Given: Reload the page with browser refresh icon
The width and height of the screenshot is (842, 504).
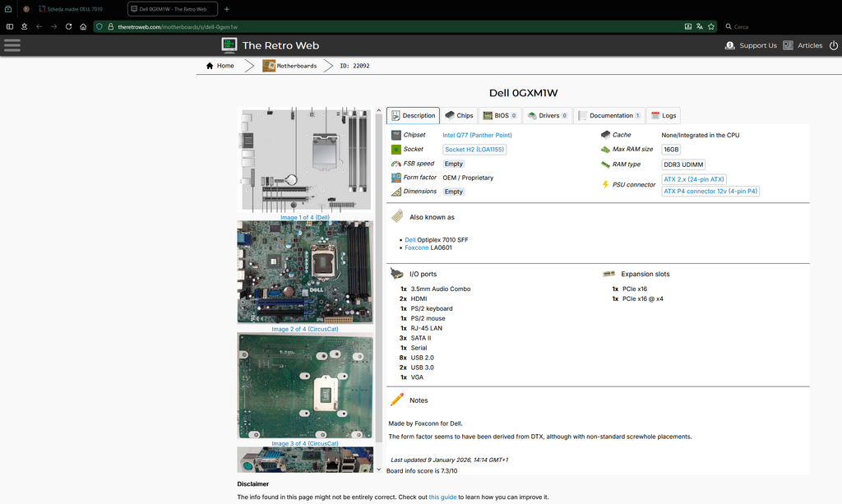Looking at the screenshot, I should 69,26.
